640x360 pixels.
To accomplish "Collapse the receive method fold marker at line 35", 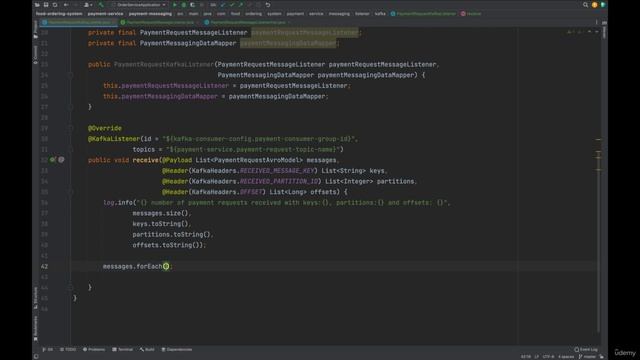I will point(70,192).
